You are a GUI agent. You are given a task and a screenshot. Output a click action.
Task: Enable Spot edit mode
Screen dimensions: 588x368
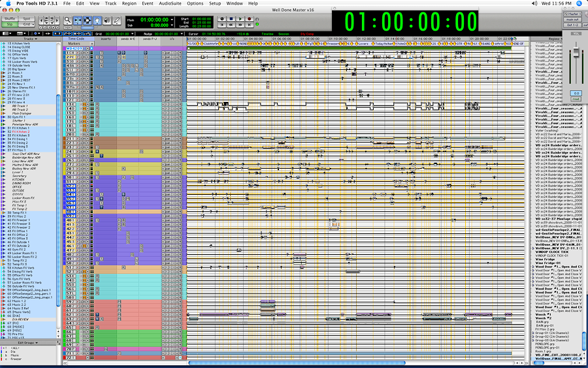(x=27, y=19)
